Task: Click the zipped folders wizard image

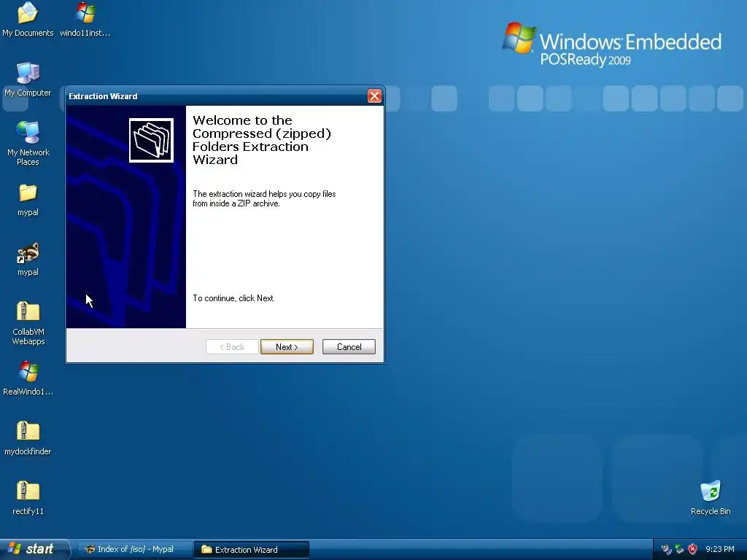Action: coord(151,141)
